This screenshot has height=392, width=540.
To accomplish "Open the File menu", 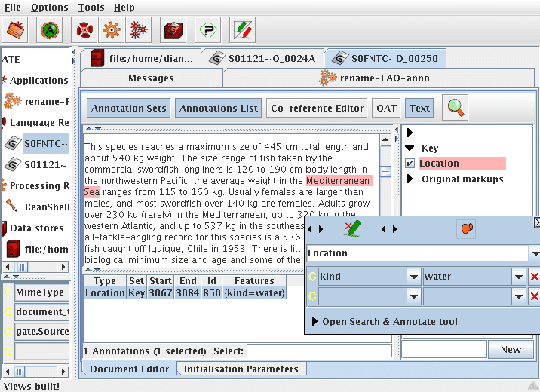I will pos(12,8).
